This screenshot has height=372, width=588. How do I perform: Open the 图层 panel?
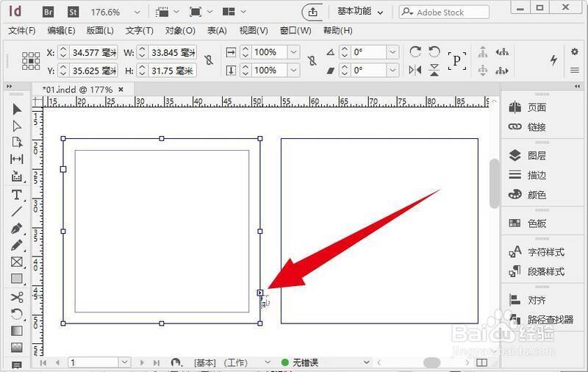point(527,156)
